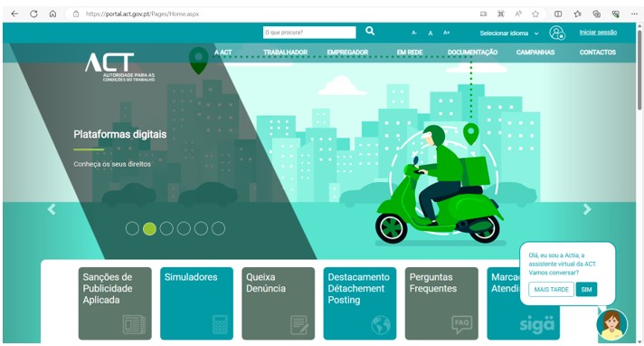Screen dimensions: 644x346
Task: Show previous carousel slide arrow
Action: (52, 209)
